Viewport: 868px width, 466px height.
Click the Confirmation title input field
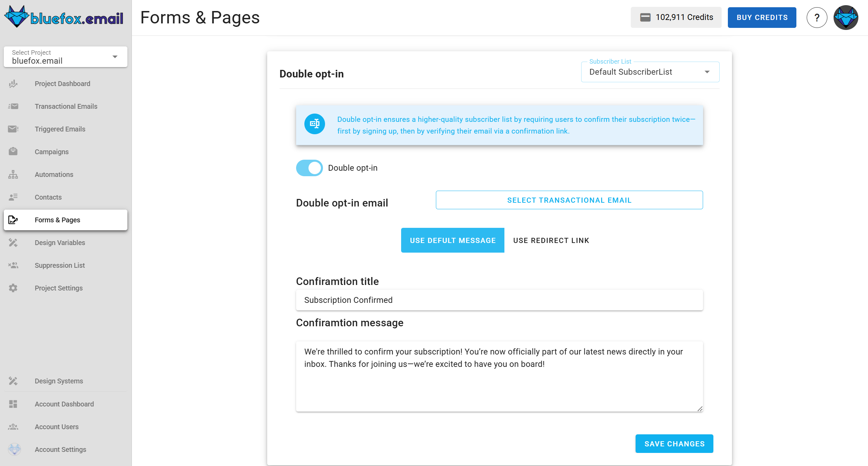pyautogui.click(x=499, y=300)
